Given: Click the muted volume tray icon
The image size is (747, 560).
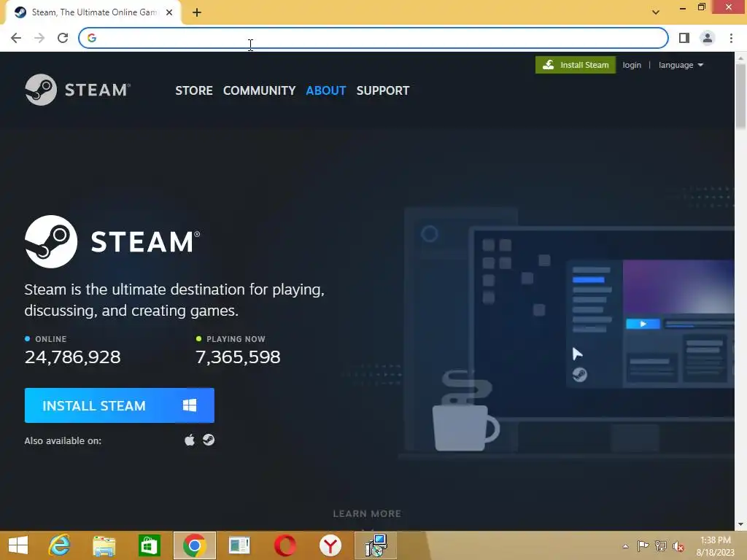Looking at the screenshot, I should pyautogui.click(x=678, y=546).
